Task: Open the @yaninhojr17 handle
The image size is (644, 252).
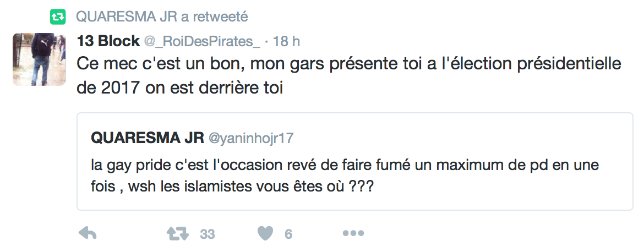Action: pyautogui.click(x=250, y=139)
